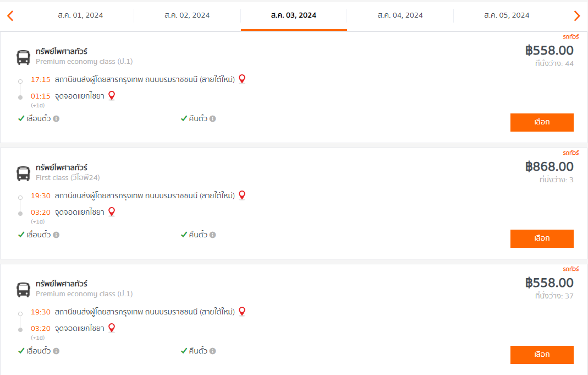Open map pin for third trip's 03:20 arrival
The height and width of the screenshot is (375, 588).
coord(112,328)
